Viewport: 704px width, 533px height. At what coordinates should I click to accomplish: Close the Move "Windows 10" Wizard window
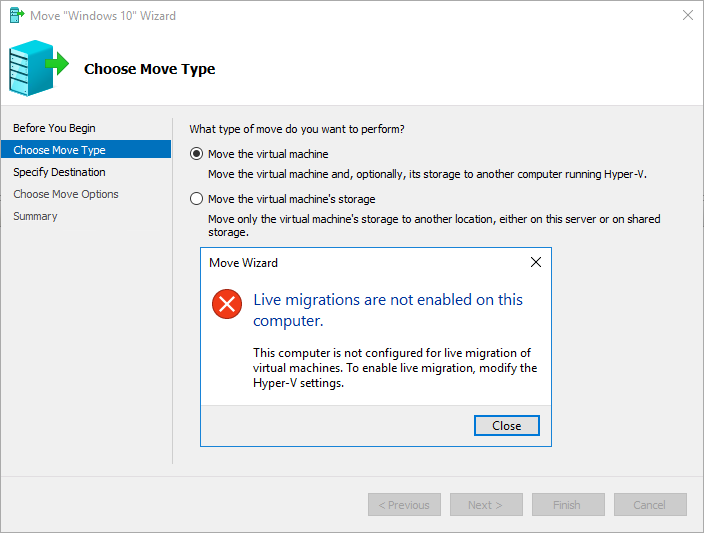[687, 15]
